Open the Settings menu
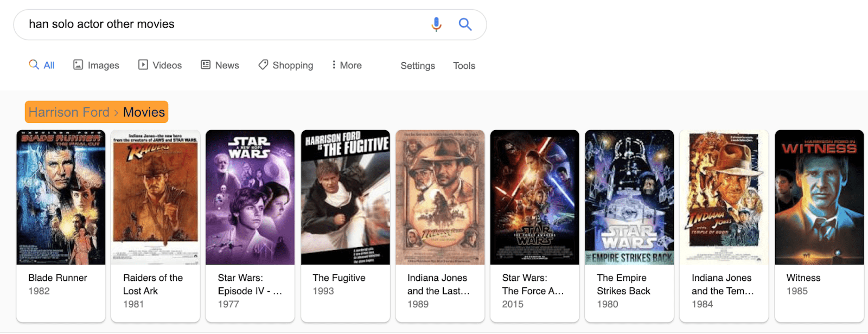 click(417, 65)
